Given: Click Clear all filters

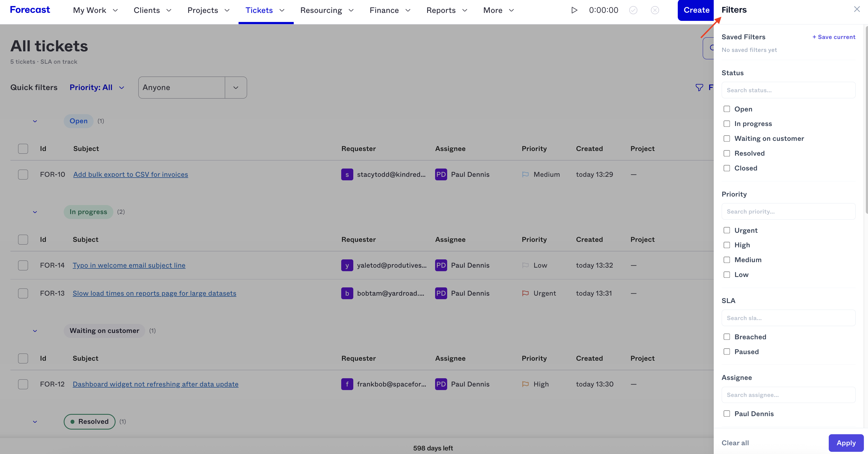Looking at the screenshot, I should pyautogui.click(x=735, y=443).
